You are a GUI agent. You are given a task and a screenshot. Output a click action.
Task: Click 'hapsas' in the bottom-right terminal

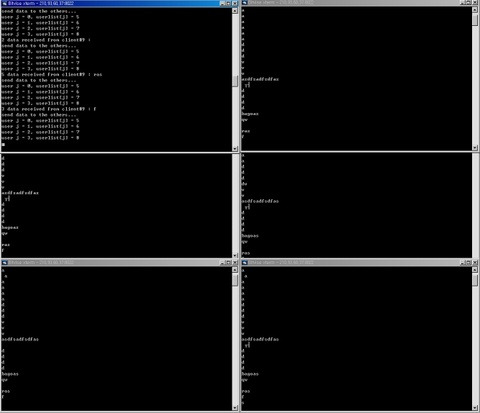[250, 374]
